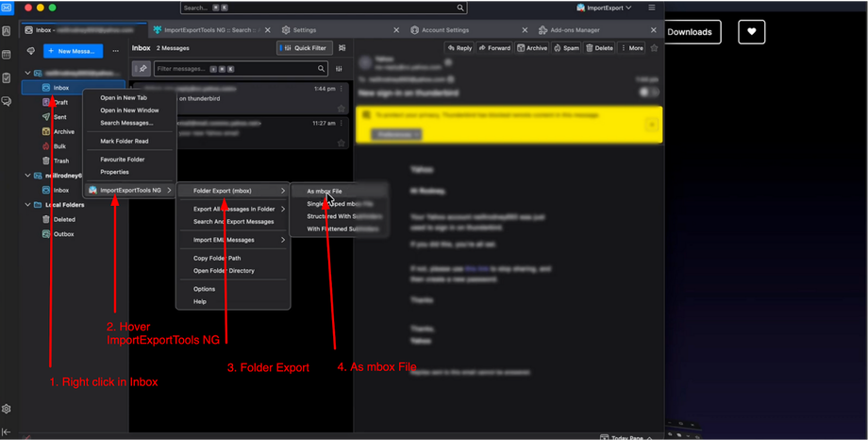Mark the open message as Spam
The image size is (868, 440).
[x=567, y=48]
